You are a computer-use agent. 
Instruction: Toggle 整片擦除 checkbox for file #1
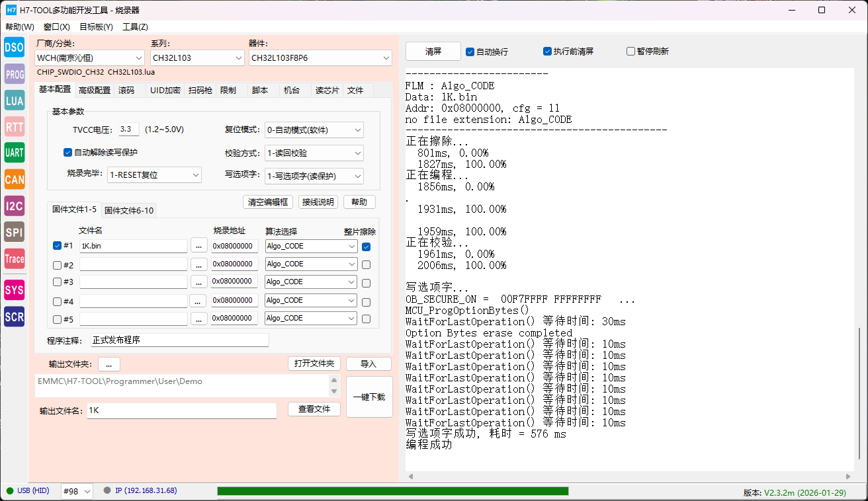tap(367, 247)
